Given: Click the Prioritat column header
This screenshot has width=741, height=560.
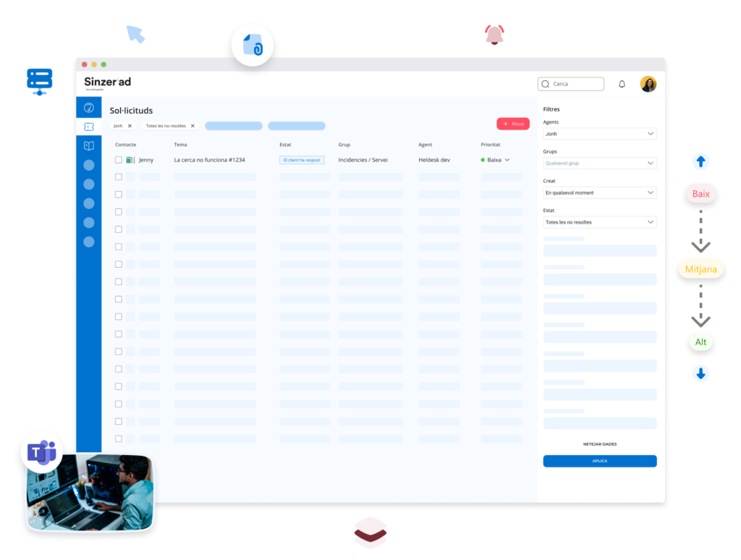Looking at the screenshot, I should pyautogui.click(x=490, y=145).
